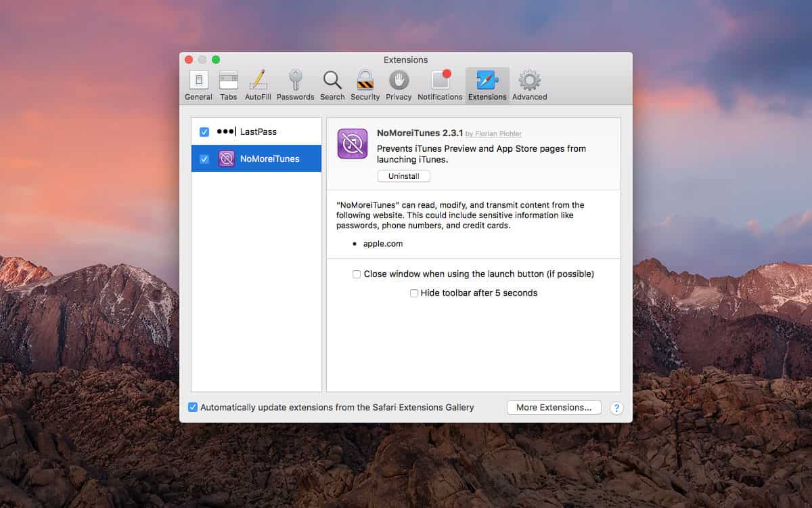View the Notifications preferences pane

(x=440, y=85)
